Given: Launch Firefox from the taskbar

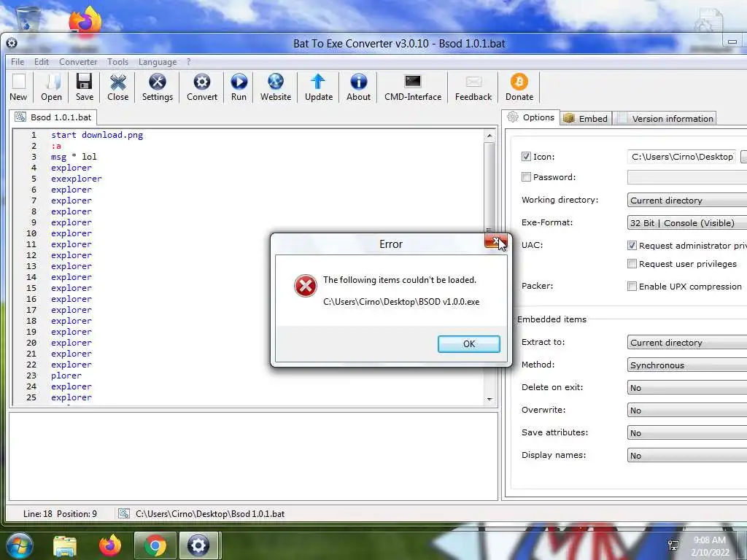Looking at the screenshot, I should pyautogui.click(x=110, y=545).
